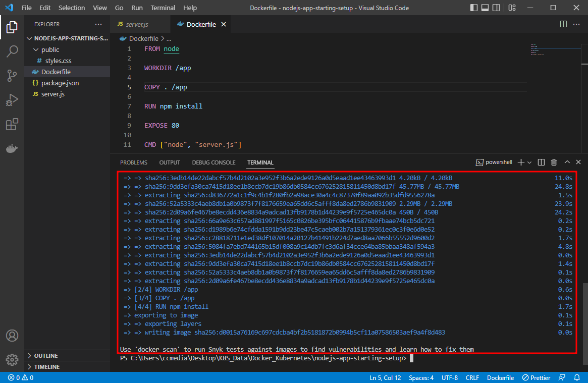Change language mode Dockerfile in status bar
588x383 pixels.
500,377
